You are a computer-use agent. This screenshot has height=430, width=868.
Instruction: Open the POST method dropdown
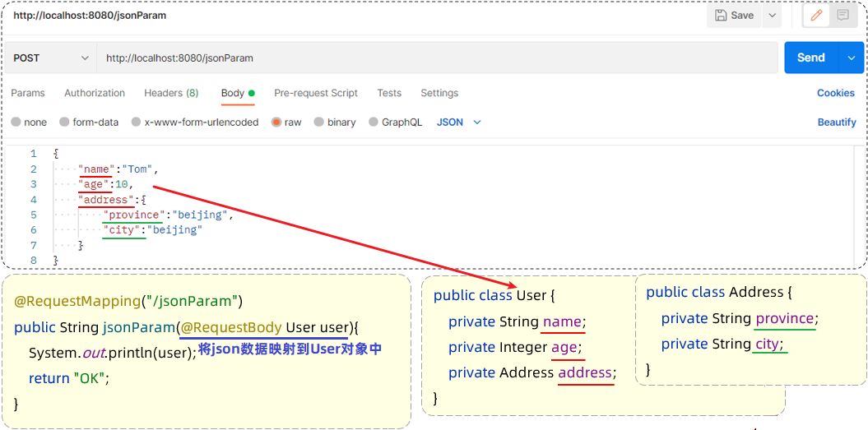tap(51, 58)
